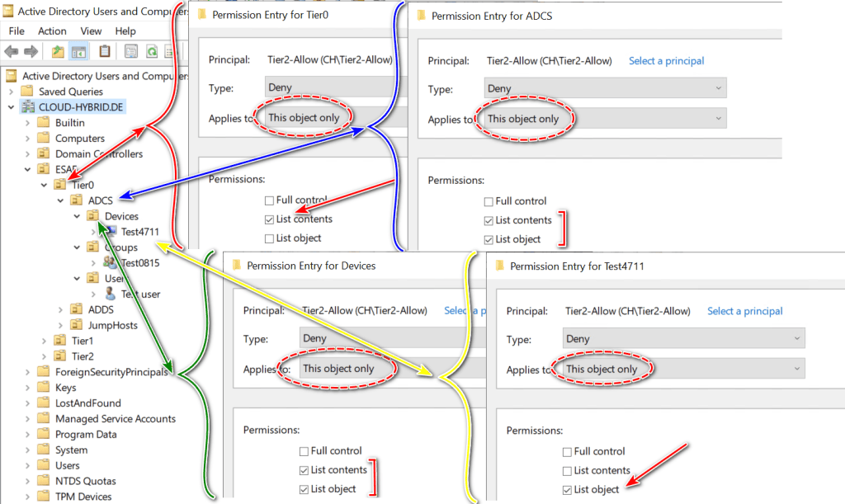Collapse the ESAE tree node

point(28,169)
